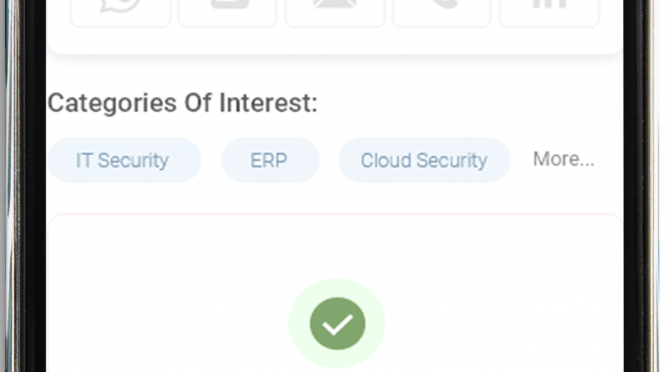Click the contact buttons card panel
Image resolution: width=672 pixels, height=372 pixels.
tap(335, 27)
